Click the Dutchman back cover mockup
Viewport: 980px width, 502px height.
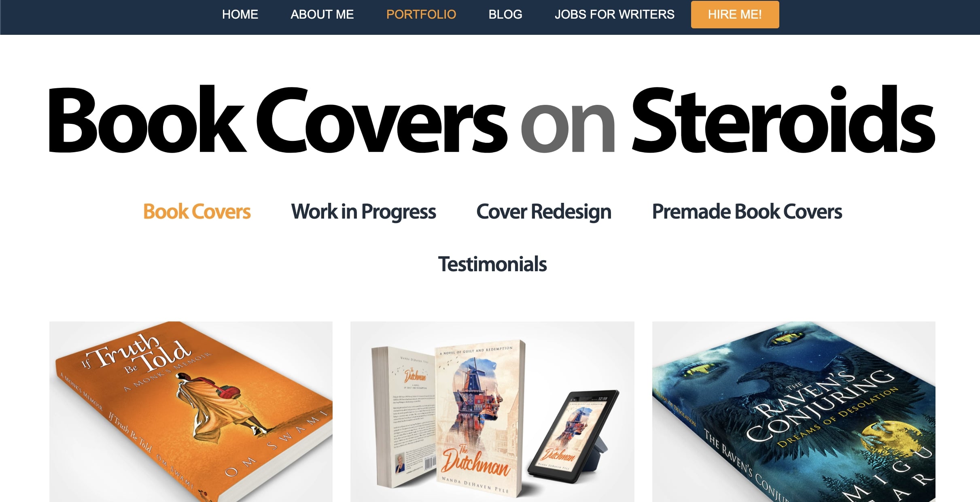[405, 417]
